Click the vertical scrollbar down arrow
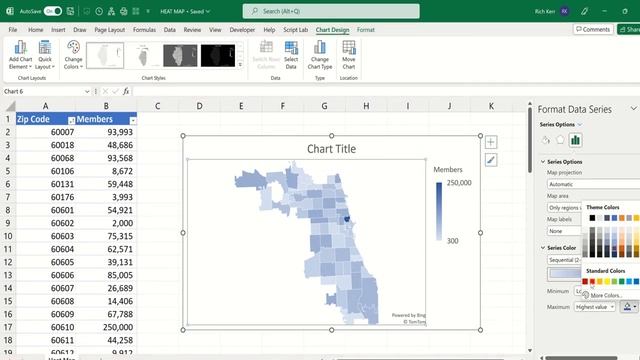The image size is (640, 360). click(x=530, y=350)
